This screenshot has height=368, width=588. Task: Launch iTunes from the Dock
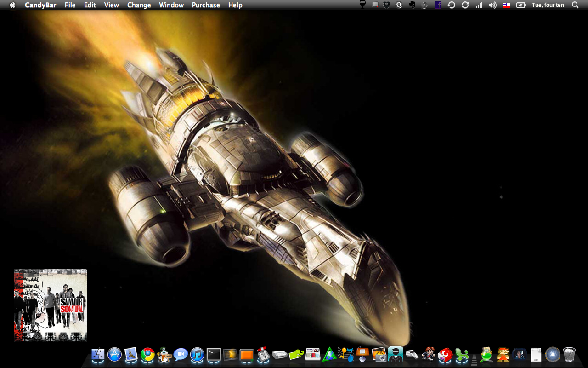coord(197,354)
